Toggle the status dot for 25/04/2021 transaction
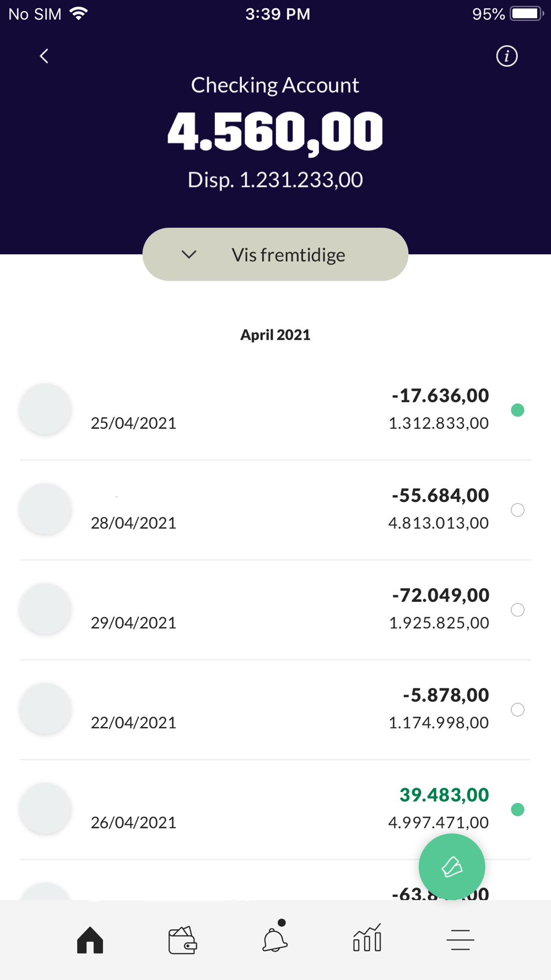Viewport: 551px width, 980px height. click(517, 410)
